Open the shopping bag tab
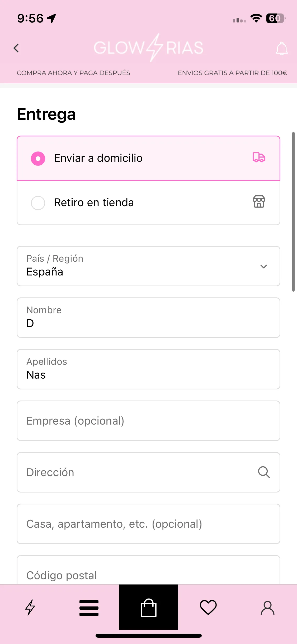This screenshot has height=644, width=297. 149,607
